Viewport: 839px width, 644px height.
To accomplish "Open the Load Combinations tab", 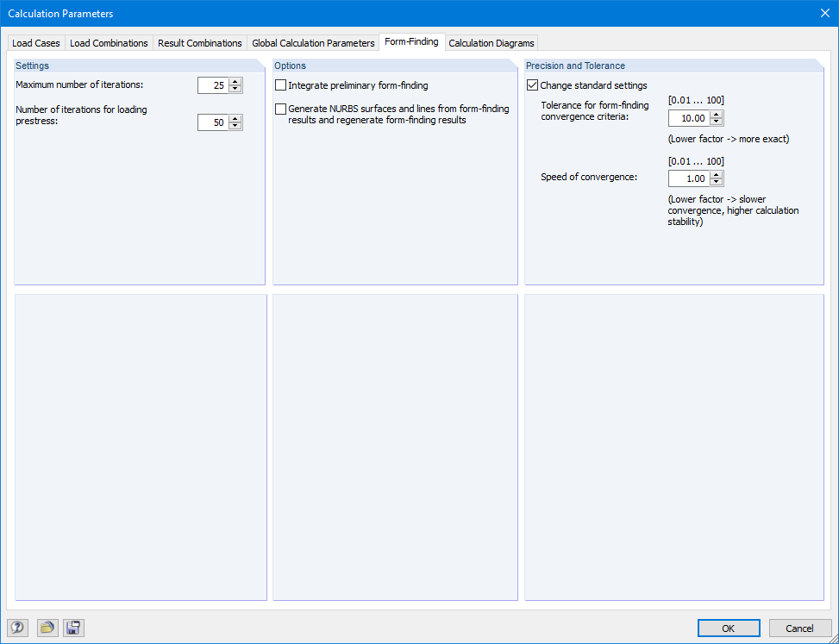I will tap(109, 42).
